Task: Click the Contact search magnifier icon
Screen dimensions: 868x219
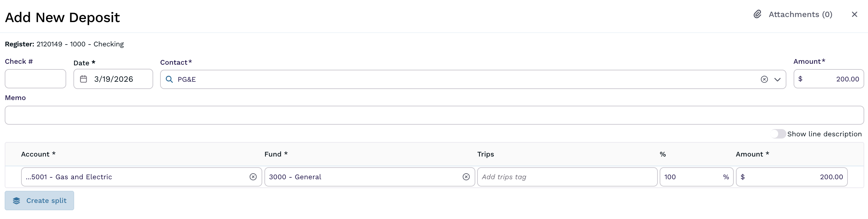Action: pos(169,79)
